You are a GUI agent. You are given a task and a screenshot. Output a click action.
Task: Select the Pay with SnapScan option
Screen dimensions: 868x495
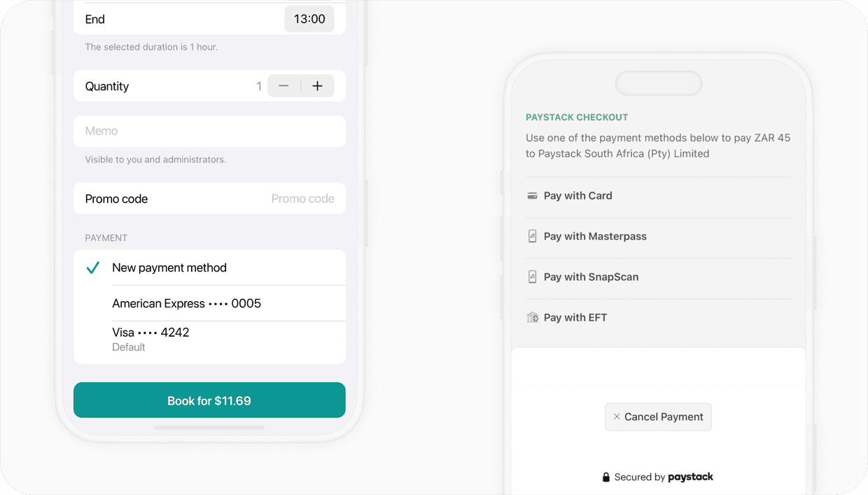point(591,277)
